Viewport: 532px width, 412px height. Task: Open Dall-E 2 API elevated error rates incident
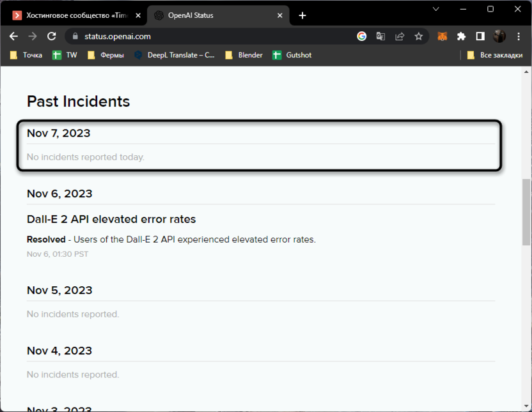pyautogui.click(x=111, y=219)
